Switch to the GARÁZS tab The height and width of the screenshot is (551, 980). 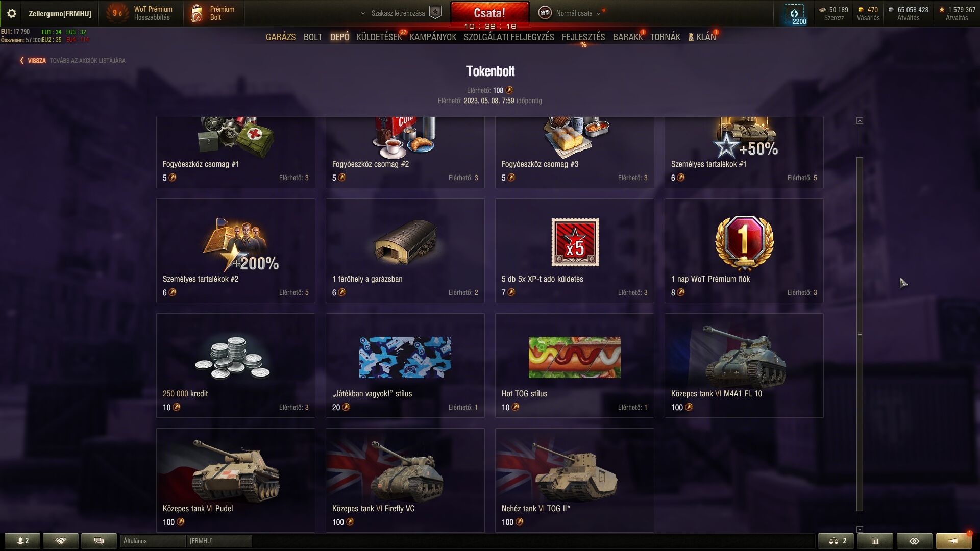(x=281, y=37)
